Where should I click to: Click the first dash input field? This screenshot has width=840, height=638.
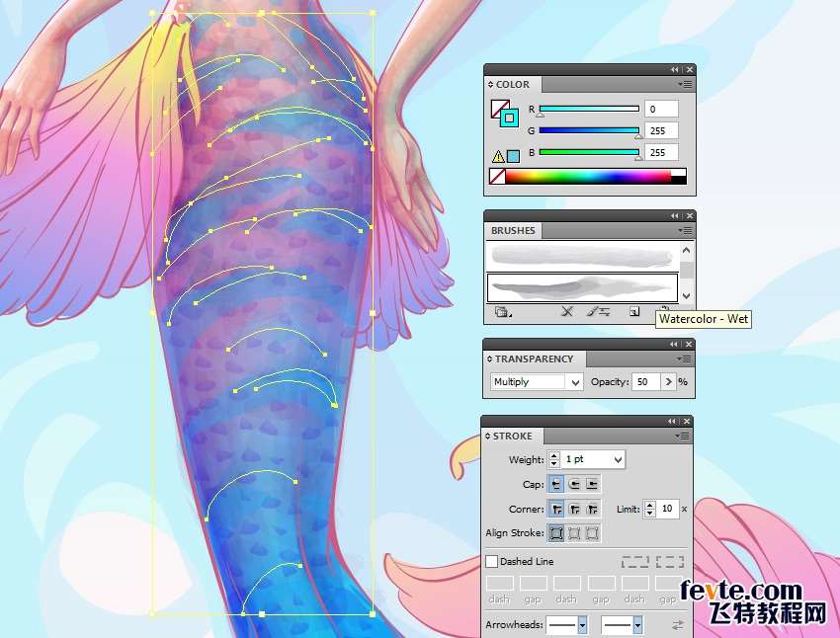click(x=499, y=584)
